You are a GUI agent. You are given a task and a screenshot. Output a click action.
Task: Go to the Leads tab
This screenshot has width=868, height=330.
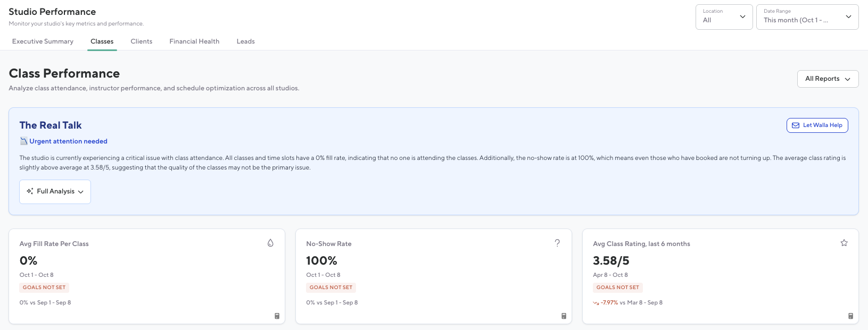(245, 41)
